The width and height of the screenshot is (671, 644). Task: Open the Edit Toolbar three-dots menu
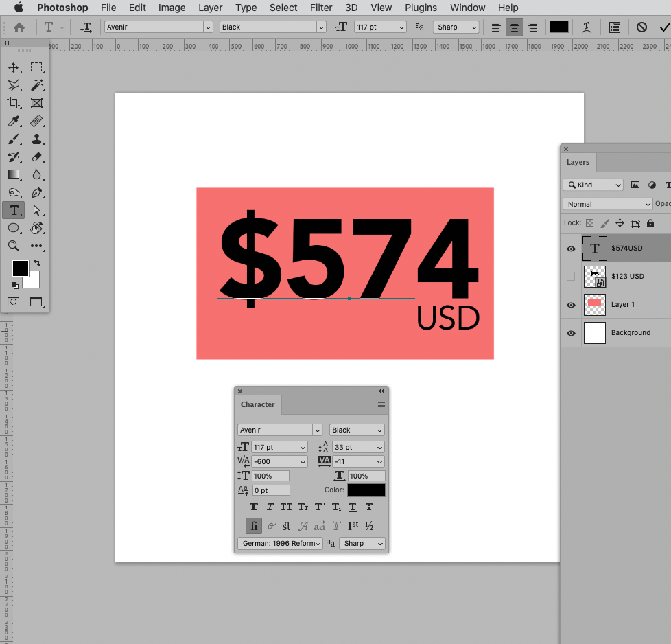click(x=36, y=246)
